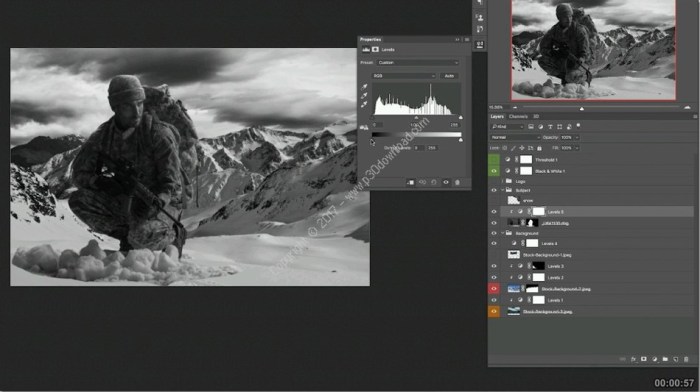Filter for adjustment layers icon
700x392 pixels.
tap(541, 127)
